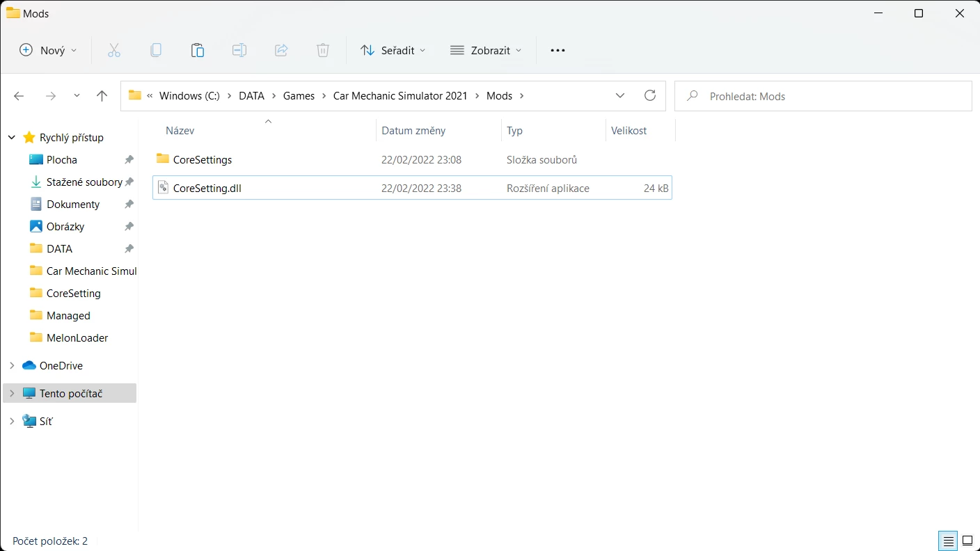
Task: Click the Paste clipboard icon
Action: click(x=198, y=50)
